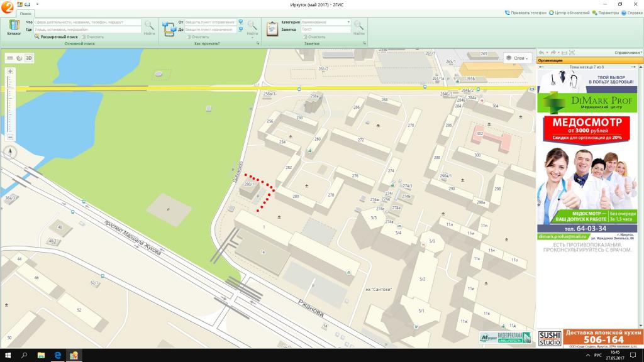
Task: Open Центр обновлений
Action: 569,13
